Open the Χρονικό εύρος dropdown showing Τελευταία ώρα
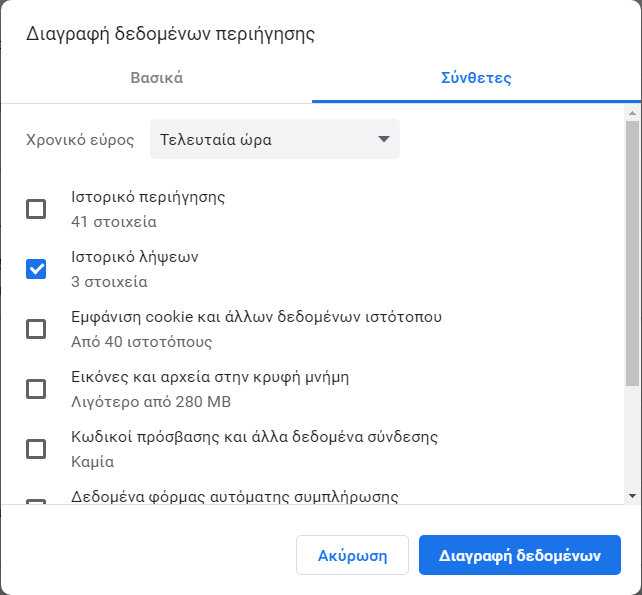Viewport: 642px width, 595px height. [x=275, y=139]
